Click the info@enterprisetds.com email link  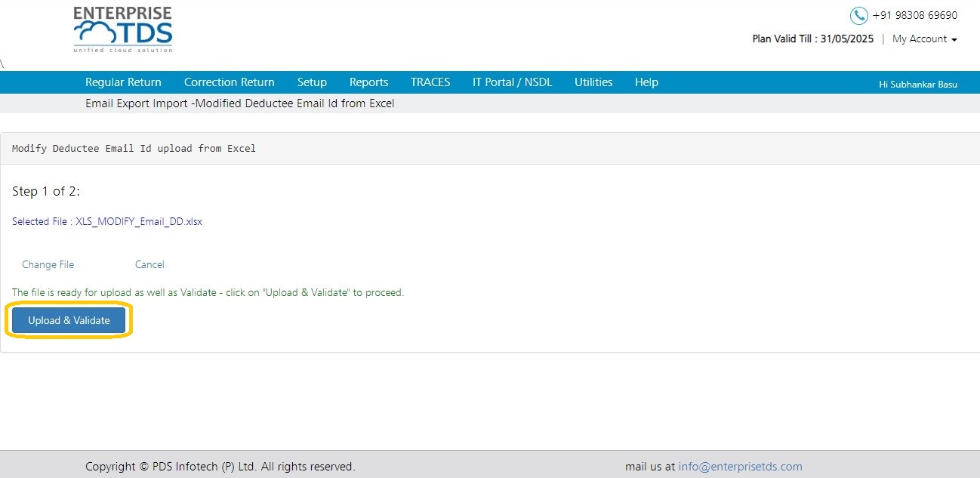tap(740, 467)
